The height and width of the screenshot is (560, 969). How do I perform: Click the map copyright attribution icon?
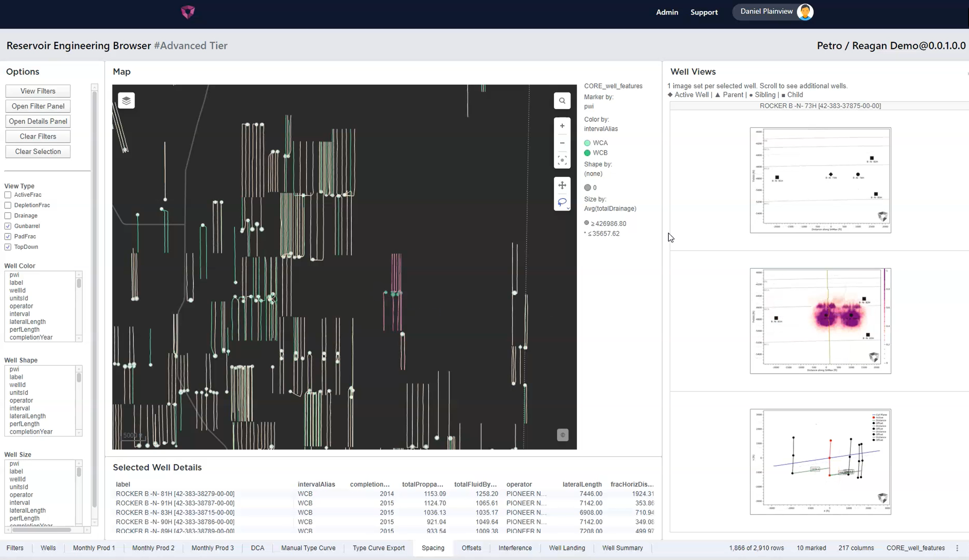pyautogui.click(x=562, y=435)
